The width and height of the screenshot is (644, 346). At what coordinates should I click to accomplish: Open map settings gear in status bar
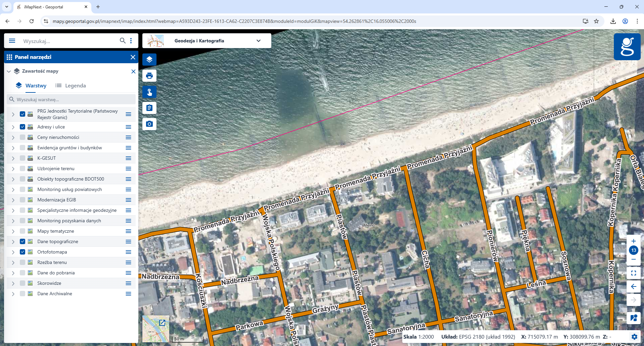[634, 337]
